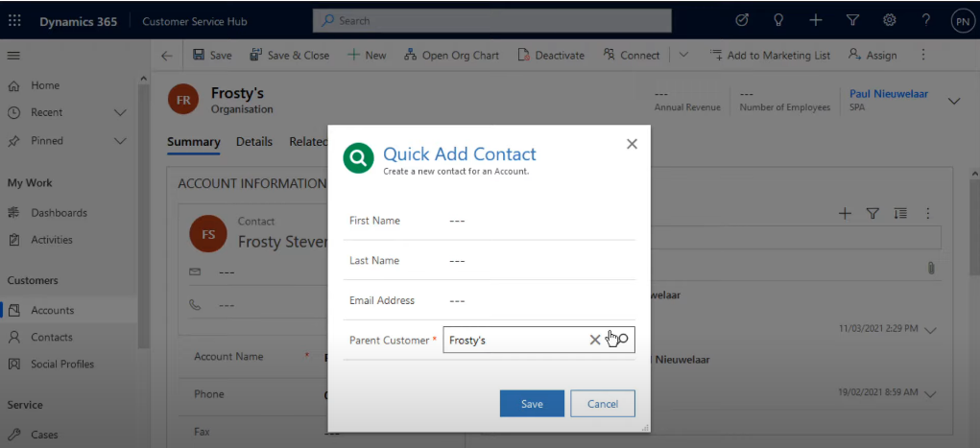Open the settings gear icon
The width and height of the screenshot is (980, 448).
[890, 20]
